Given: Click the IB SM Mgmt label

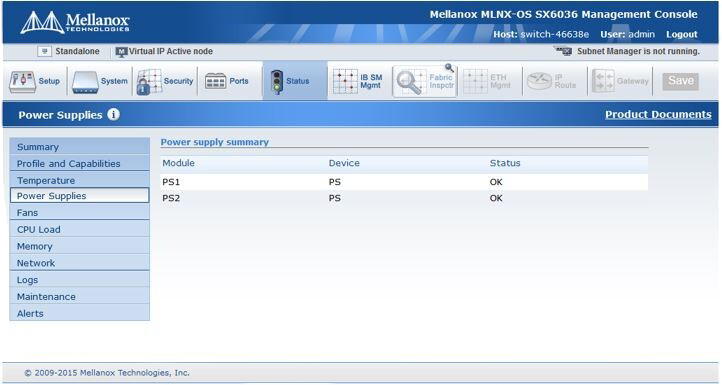Looking at the screenshot, I should click(371, 82).
